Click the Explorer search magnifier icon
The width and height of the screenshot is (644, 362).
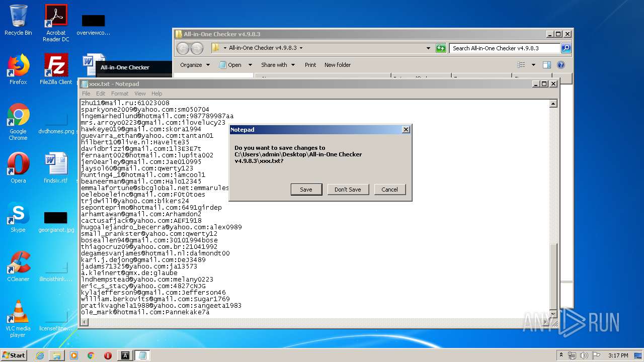pos(566,48)
